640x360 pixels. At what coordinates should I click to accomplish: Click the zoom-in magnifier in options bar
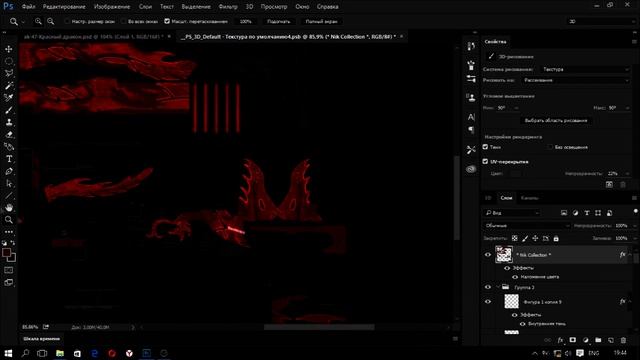38,21
